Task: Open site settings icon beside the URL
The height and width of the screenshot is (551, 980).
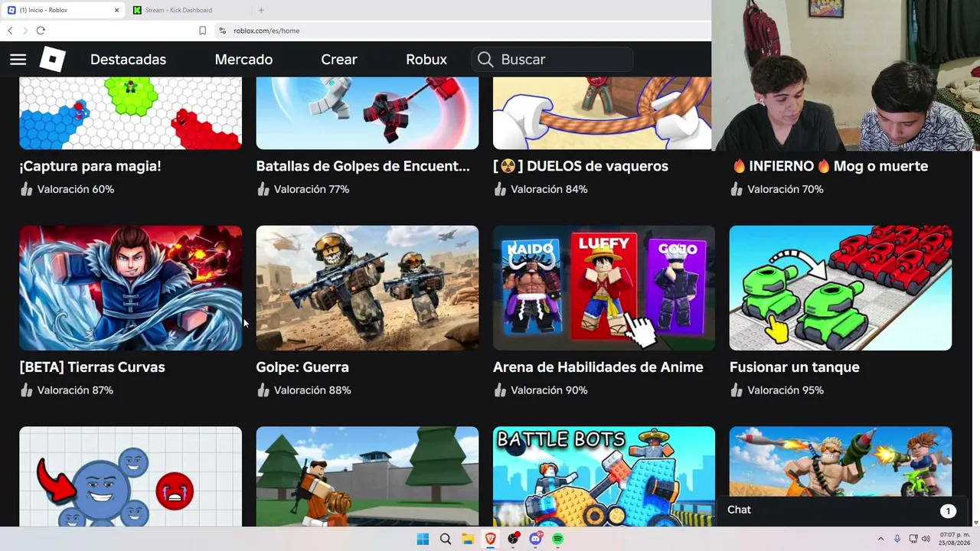Action: pos(222,31)
